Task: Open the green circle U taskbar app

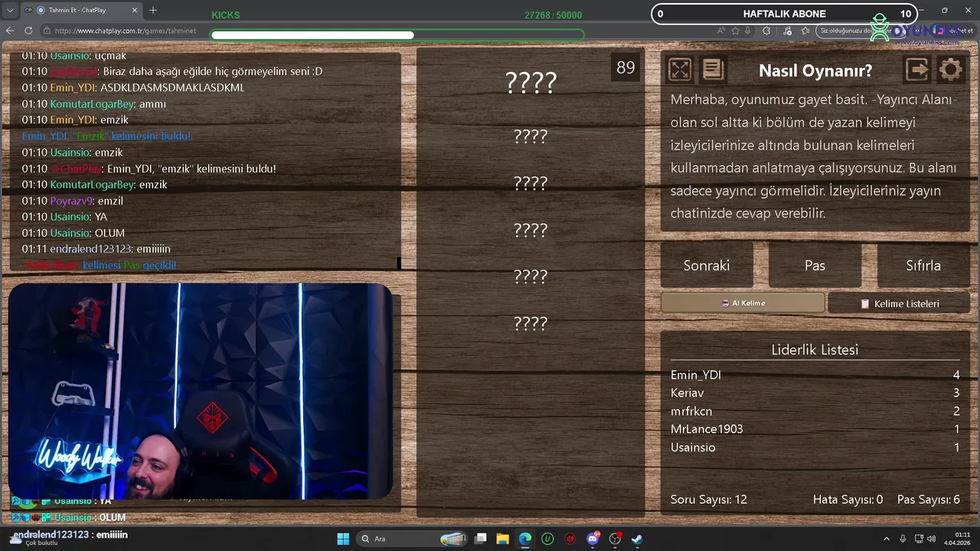Action: 547,539
